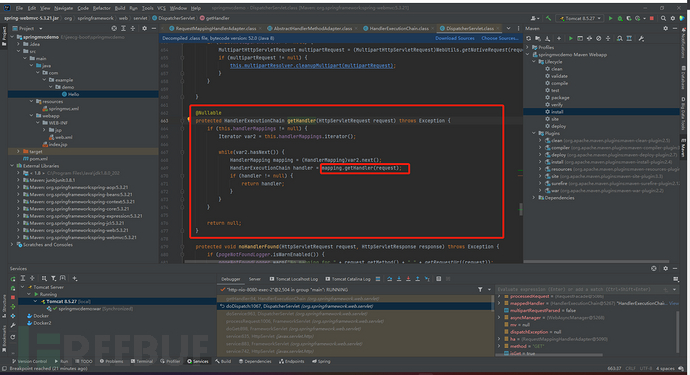Open the Refactor menu
Image resolution: width=690 pixels, height=375 pixels.
(102, 8)
